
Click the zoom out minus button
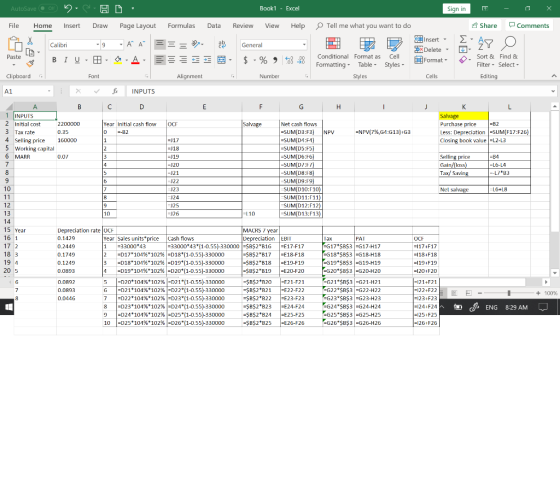pyautogui.click(x=480, y=293)
